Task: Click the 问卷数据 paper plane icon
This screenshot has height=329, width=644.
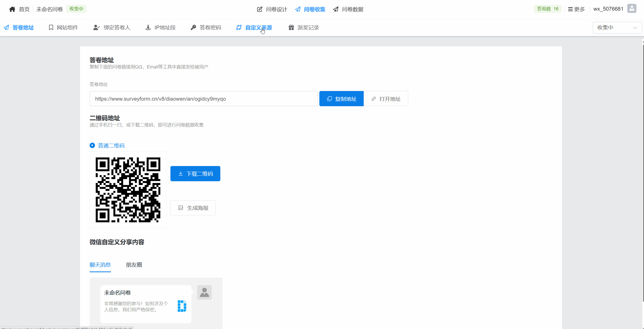Action: click(x=336, y=9)
